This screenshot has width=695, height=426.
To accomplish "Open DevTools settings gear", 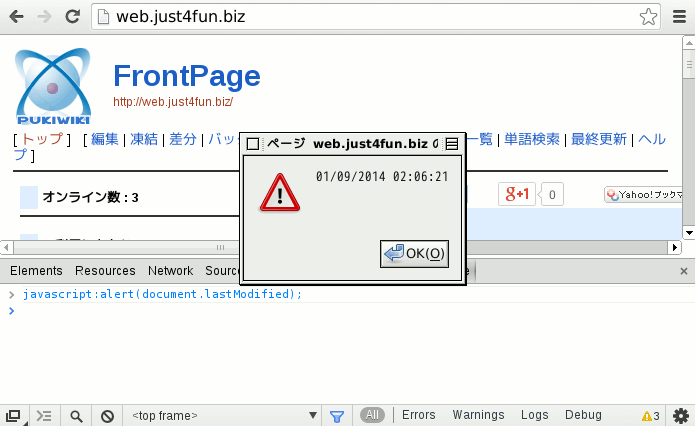I will 681,415.
